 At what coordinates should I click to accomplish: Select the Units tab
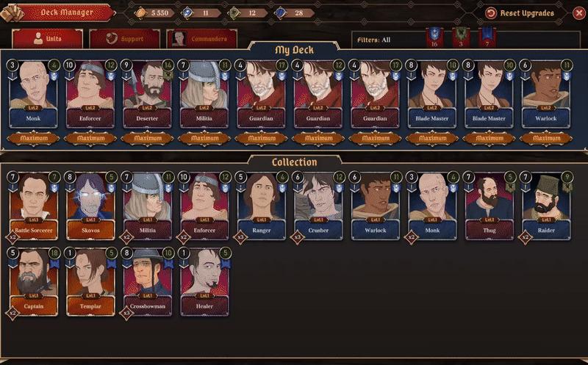coord(48,39)
